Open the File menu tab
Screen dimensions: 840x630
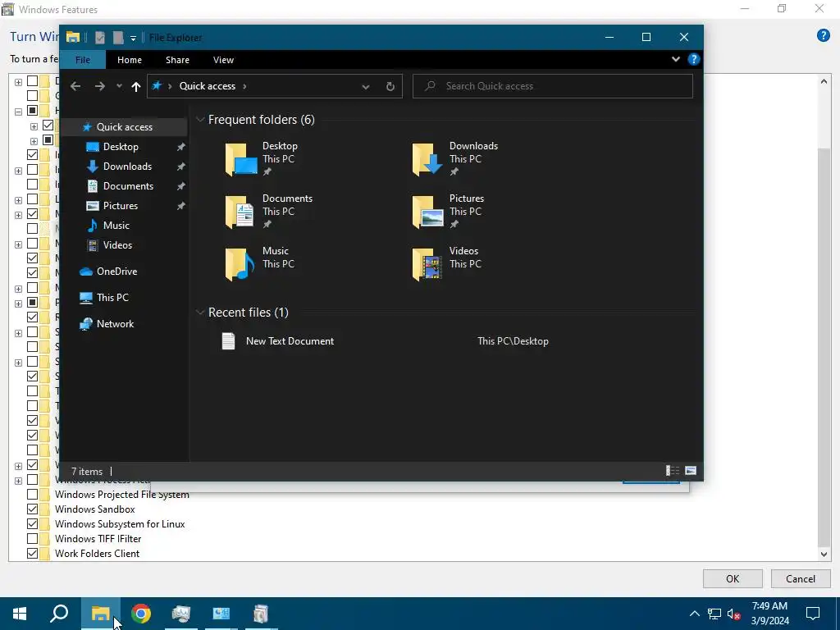(x=83, y=60)
